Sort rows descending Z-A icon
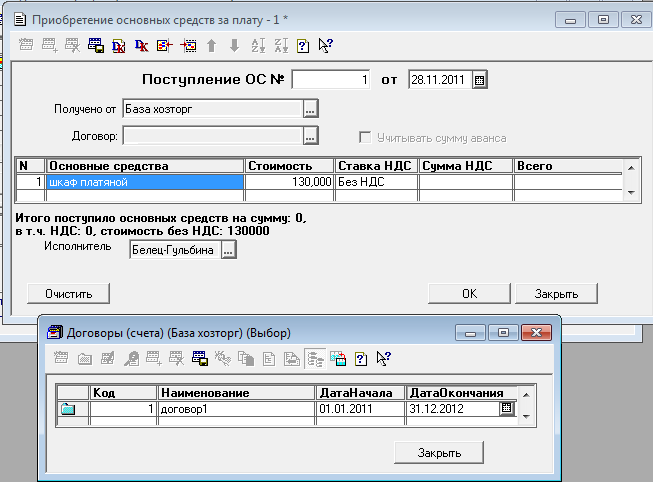The height and width of the screenshot is (482, 653). tap(281, 45)
